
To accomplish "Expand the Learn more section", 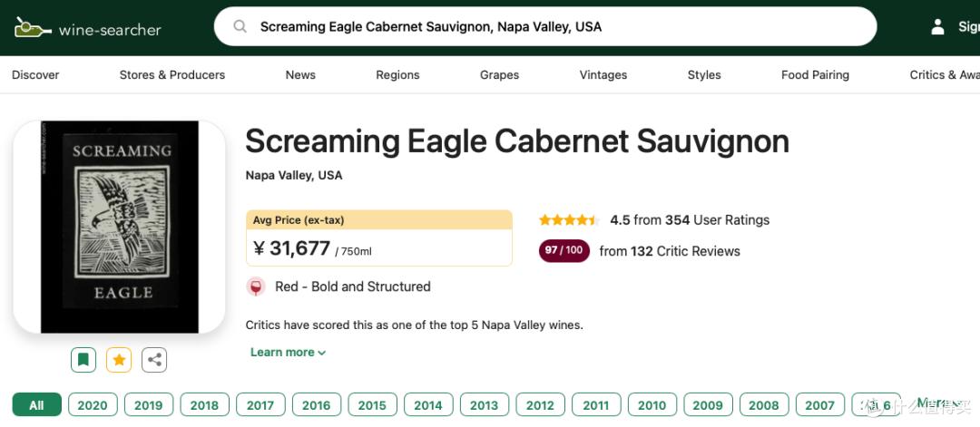I will pyautogui.click(x=289, y=353).
